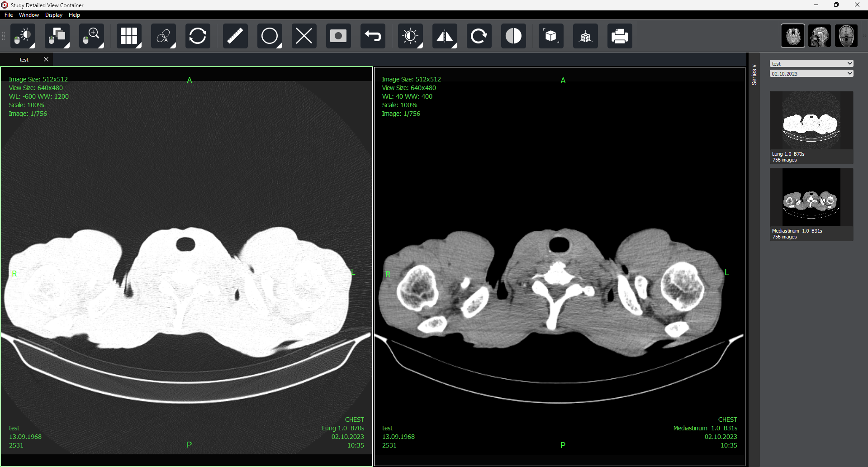Expand the 02.10.2023 study date dropdown
868x467 pixels.
(x=811, y=73)
